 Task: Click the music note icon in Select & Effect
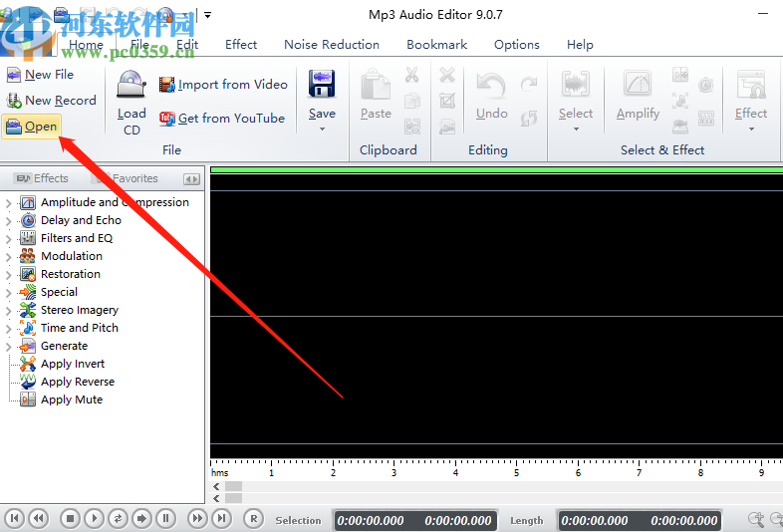tap(680, 101)
